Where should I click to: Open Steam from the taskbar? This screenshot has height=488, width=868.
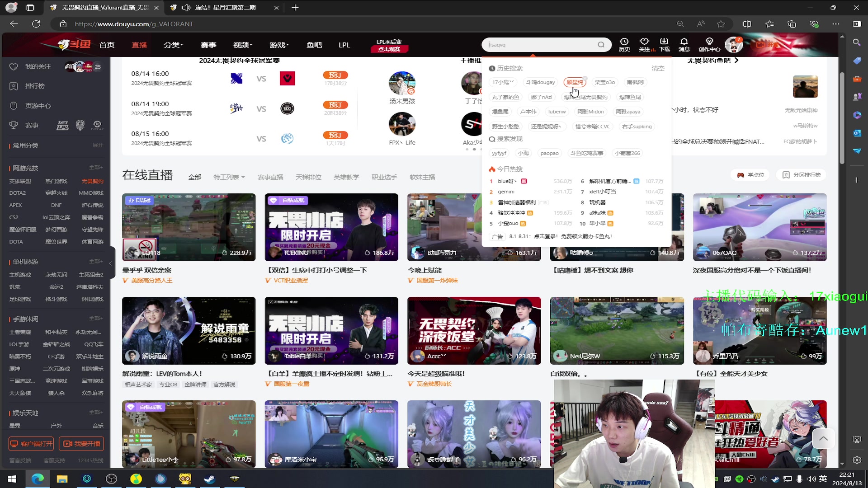pos(209,479)
